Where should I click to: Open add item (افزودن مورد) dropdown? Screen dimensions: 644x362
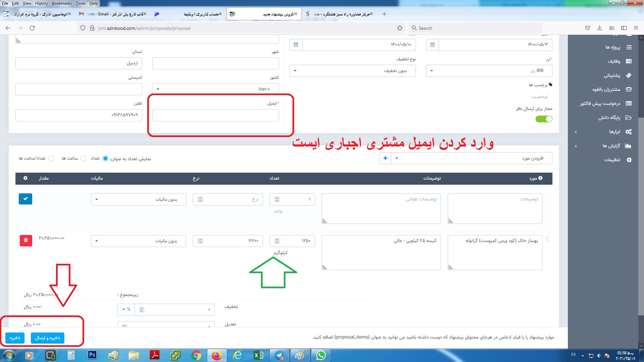click(x=472, y=158)
